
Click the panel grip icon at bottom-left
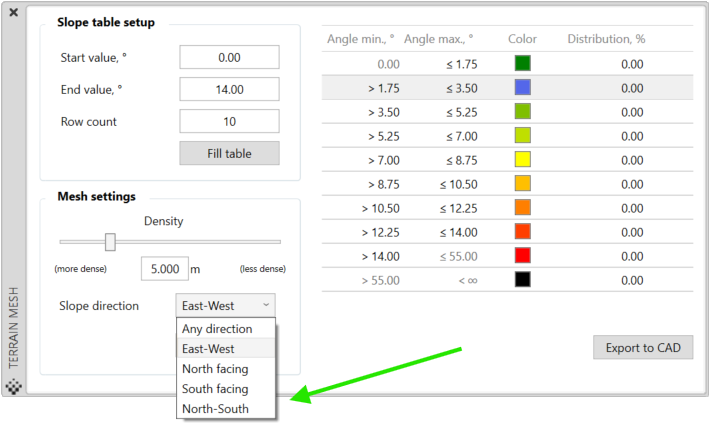[14, 386]
